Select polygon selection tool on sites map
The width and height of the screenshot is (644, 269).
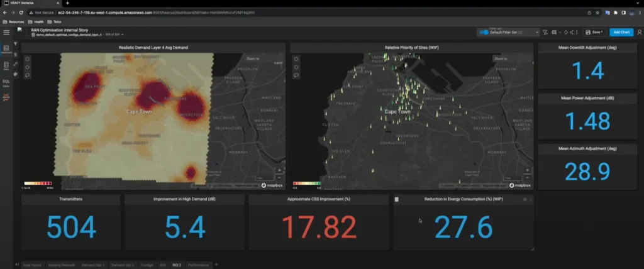[296, 67]
